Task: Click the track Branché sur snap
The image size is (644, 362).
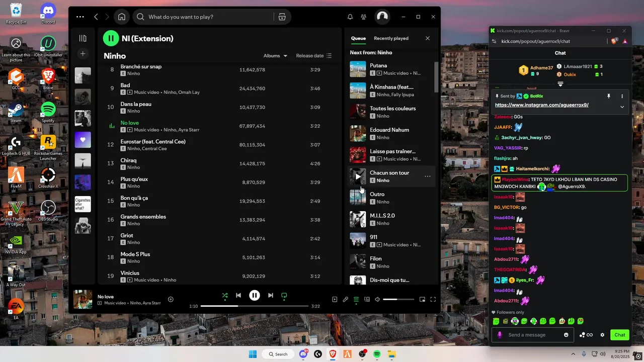Action: (141, 66)
